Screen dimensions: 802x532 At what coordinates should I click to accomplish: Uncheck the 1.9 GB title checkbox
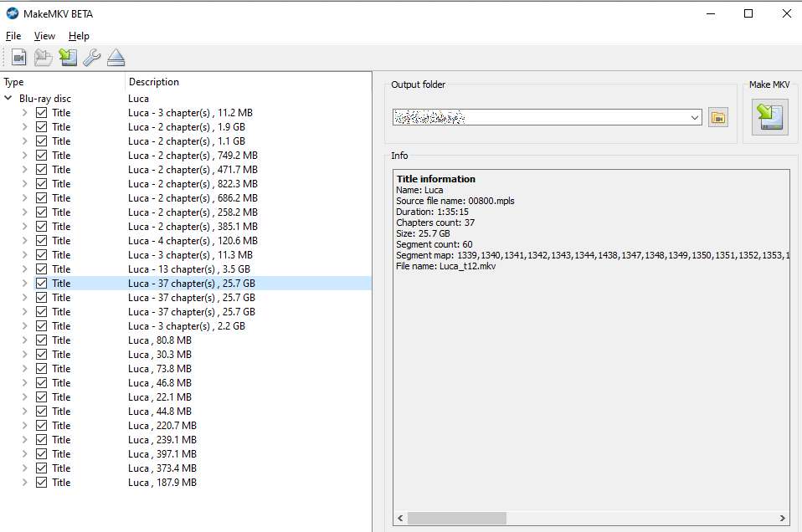coord(41,127)
